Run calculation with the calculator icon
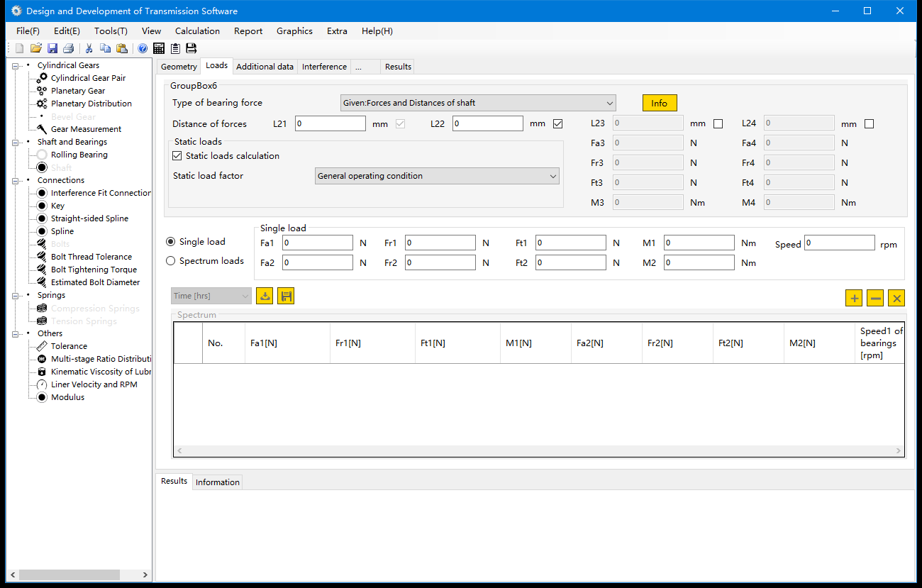Screen dimensions: 922x588 tap(159, 48)
